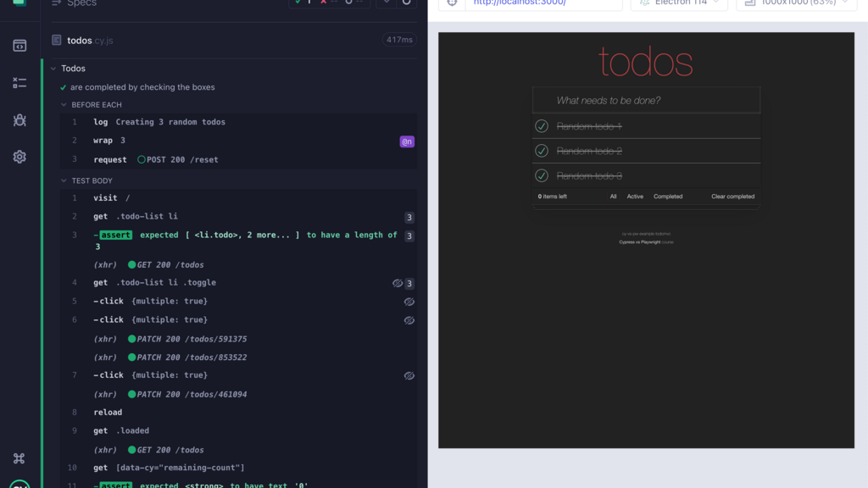Collapse the Todos suite chevron
The height and width of the screenshot is (488, 868).
coord(53,69)
